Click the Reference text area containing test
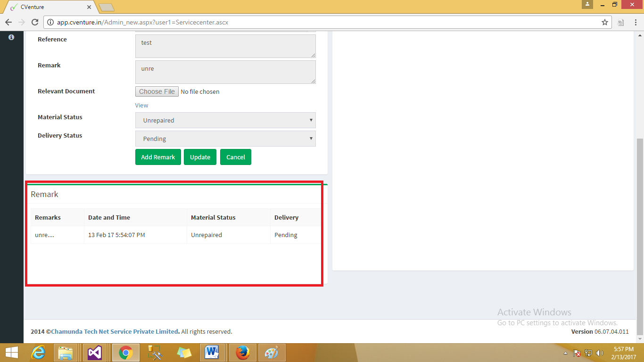644x362 pixels. pos(225,46)
